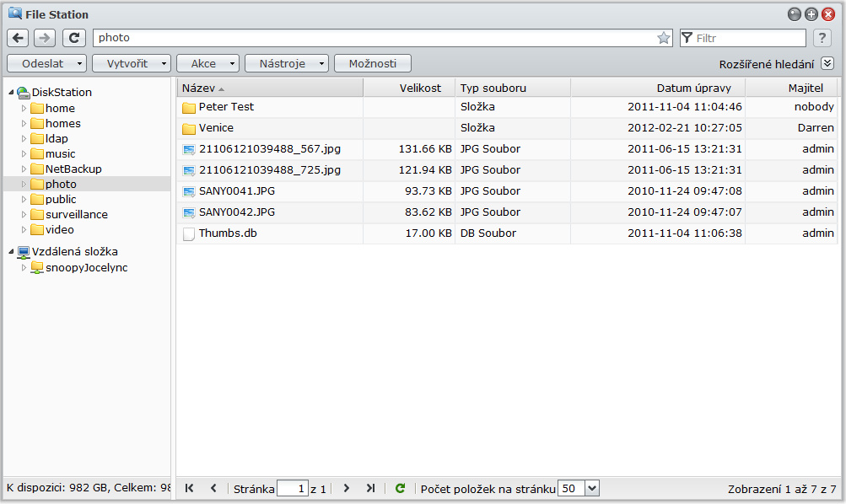Click owner Darren in Venice row
The image size is (846, 504).
[816, 128]
